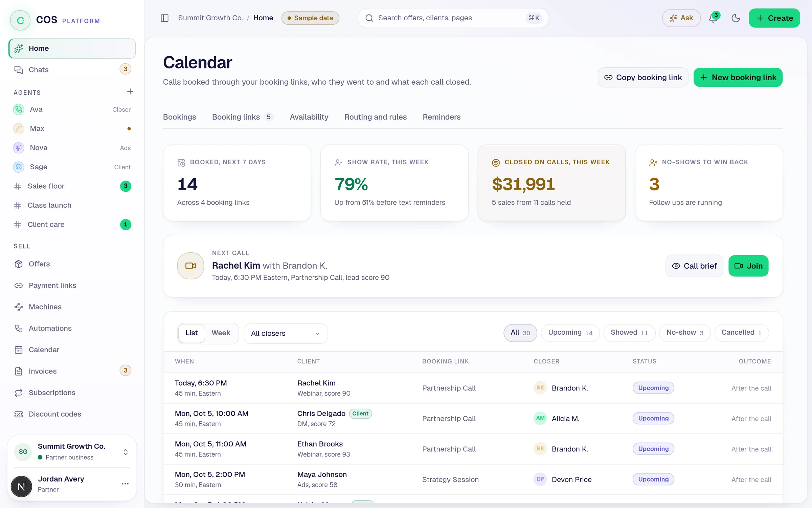The height and width of the screenshot is (508, 812).
Task: Open Ava closer agent
Action: [x=72, y=109]
